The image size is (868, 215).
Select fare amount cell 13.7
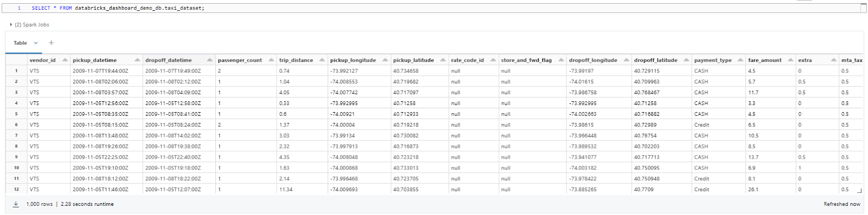pyautogui.click(x=770, y=157)
